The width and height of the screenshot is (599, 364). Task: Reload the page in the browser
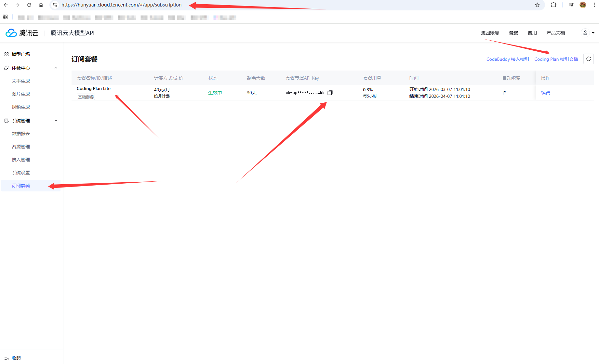click(x=29, y=5)
